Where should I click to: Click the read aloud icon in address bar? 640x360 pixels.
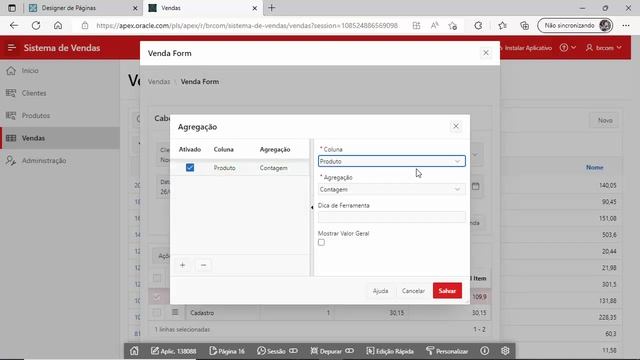pyautogui.click(x=435, y=25)
